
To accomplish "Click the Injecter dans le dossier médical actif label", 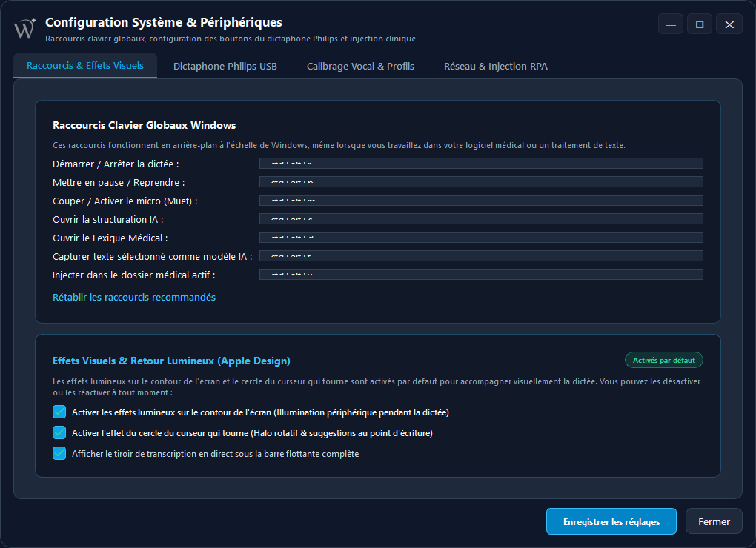I will (134, 275).
